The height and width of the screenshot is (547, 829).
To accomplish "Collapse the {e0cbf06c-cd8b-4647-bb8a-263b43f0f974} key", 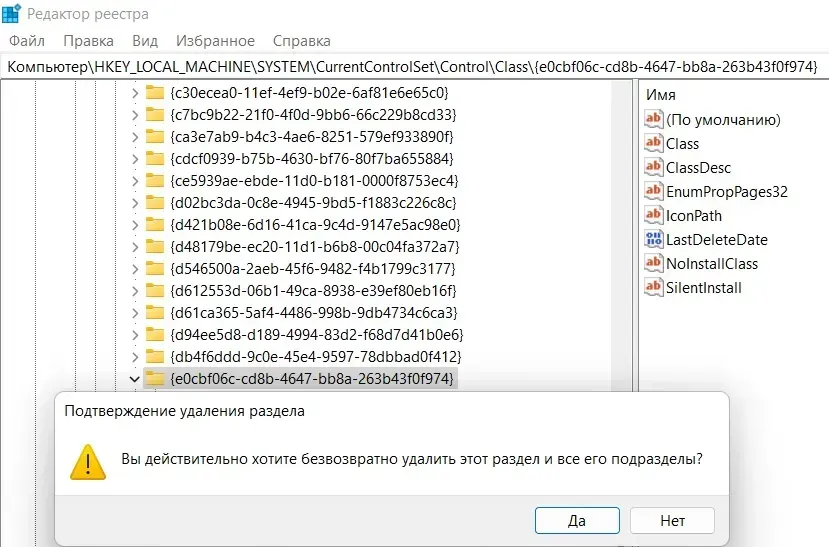I will [134, 379].
